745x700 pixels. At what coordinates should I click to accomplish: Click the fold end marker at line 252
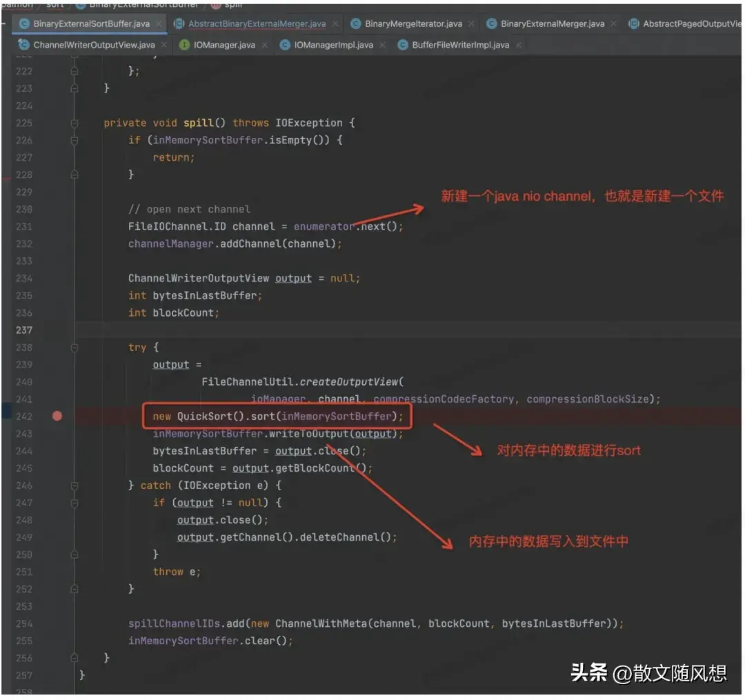(x=74, y=590)
